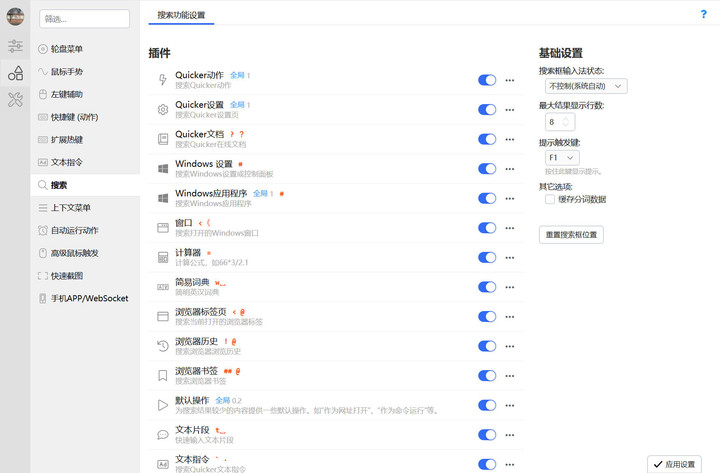Click the lightning icon for Quicker动作

[x=163, y=80]
